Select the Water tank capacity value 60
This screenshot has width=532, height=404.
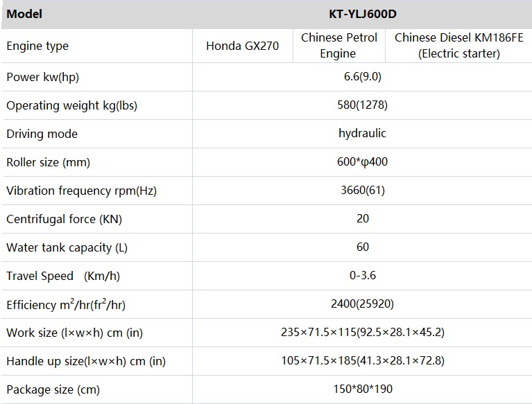[x=362, y=247]
